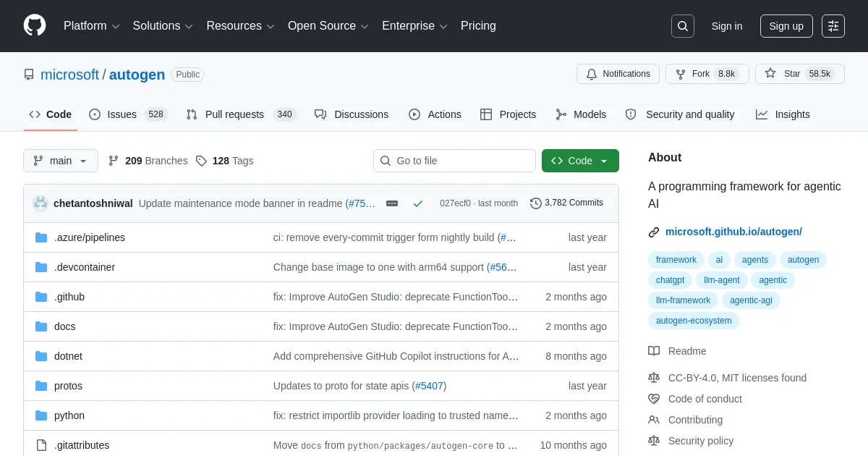Click the .devcontainer folder icon
The image size is (868, 456).
[41, 267]
